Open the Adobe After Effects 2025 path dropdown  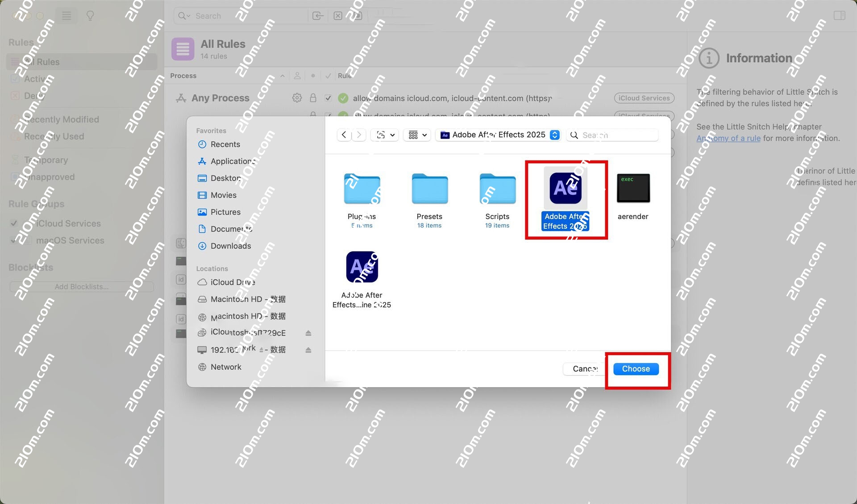498,135
